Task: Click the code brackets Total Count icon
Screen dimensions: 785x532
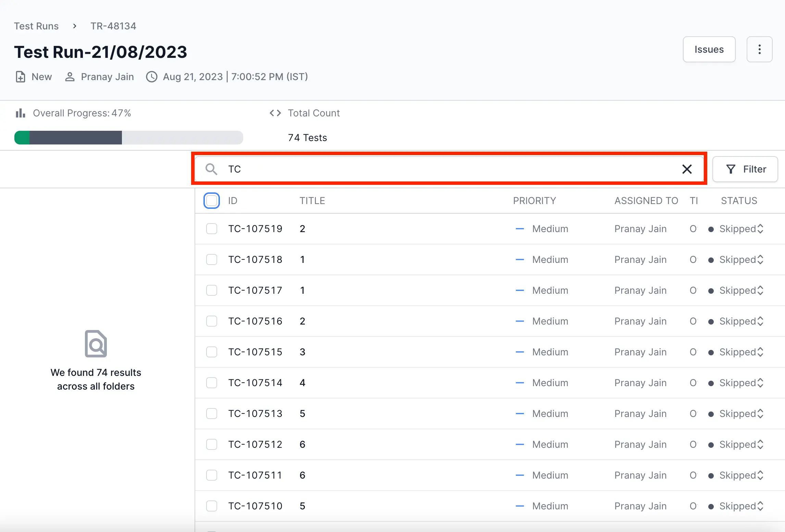Action: click(x=275, y=113)
